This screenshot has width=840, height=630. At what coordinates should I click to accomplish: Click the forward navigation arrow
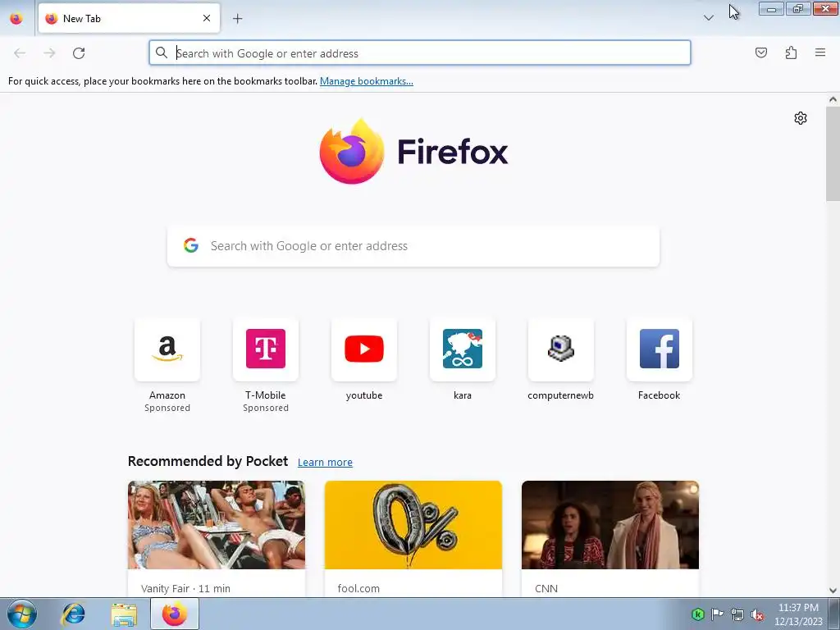coord(49,53)
